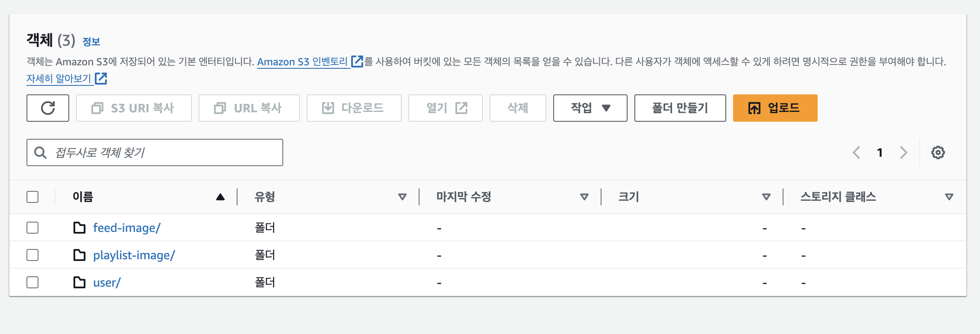Open the table preferences gear icon
Viewport: 980px width, 334px height.
(x=938, y=152)
